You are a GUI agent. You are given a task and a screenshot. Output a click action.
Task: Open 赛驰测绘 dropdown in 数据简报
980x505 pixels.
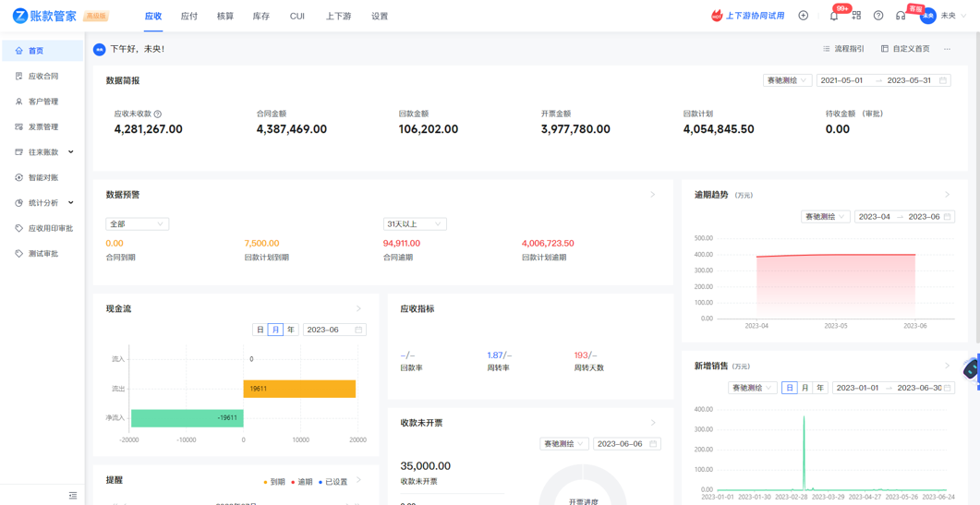pos(788,80)
